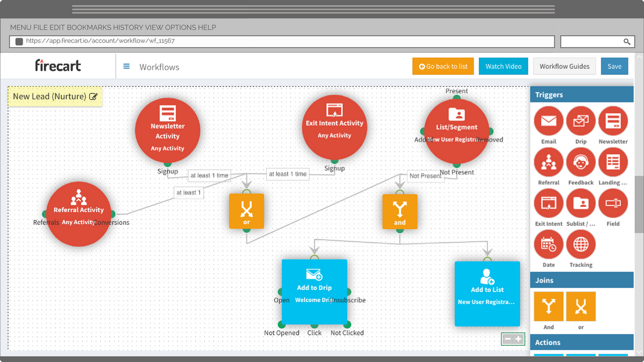Open the HELP menu
This screenshot has width=644, height=362.
click(207, 28)
